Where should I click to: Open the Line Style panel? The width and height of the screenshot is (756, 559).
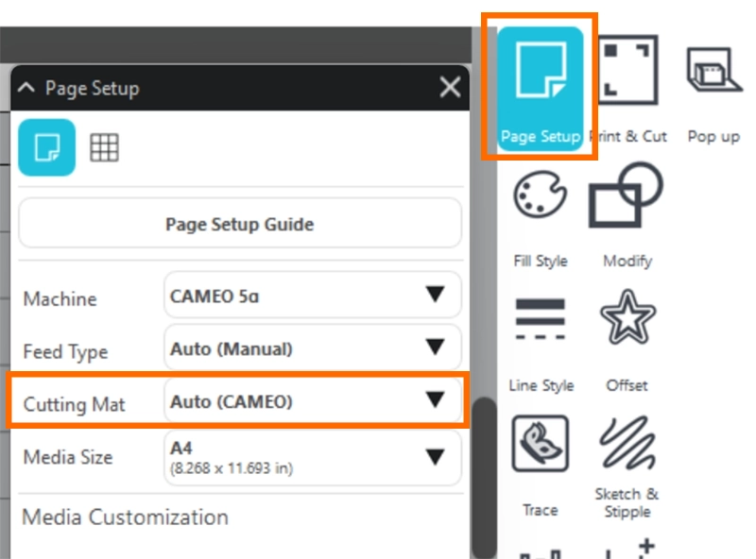pyautogui.click(x=541, y=321)
